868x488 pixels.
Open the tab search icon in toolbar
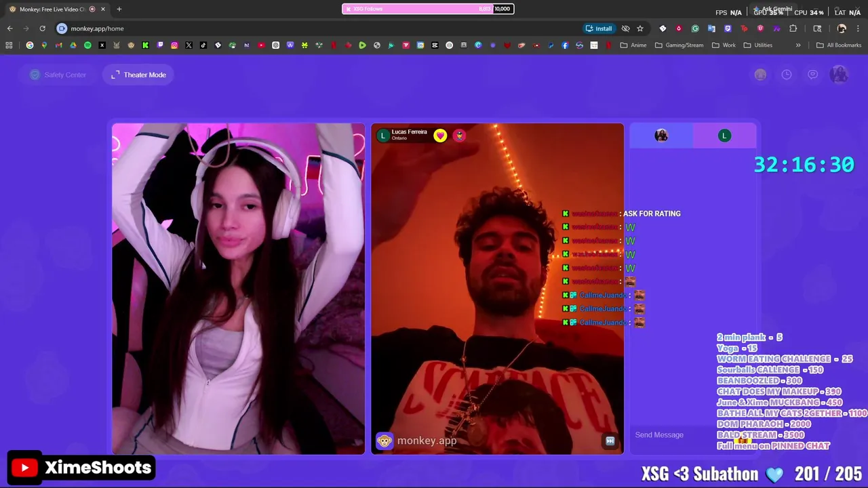tap(817, 28)
